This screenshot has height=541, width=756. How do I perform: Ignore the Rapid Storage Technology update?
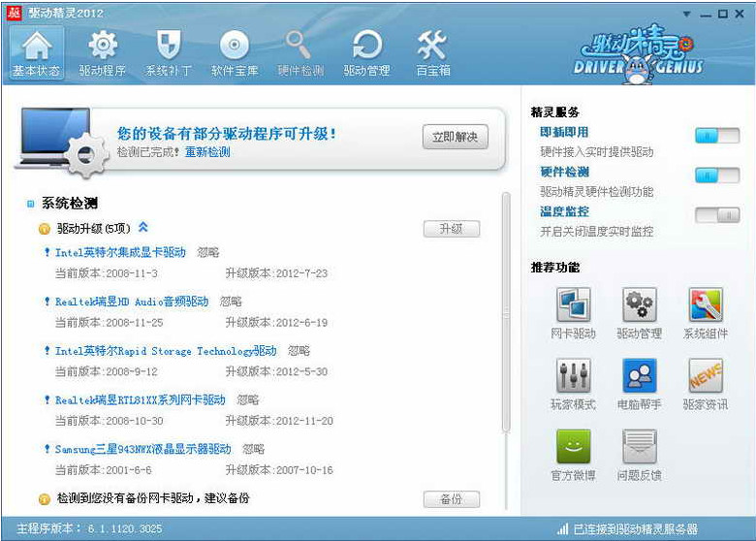pyautogui.click(x=299, y=351)
